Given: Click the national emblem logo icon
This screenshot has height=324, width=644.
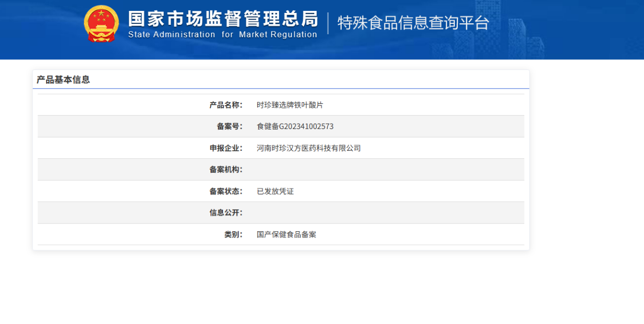Looking at the screenshot, I should click(101, 24).
